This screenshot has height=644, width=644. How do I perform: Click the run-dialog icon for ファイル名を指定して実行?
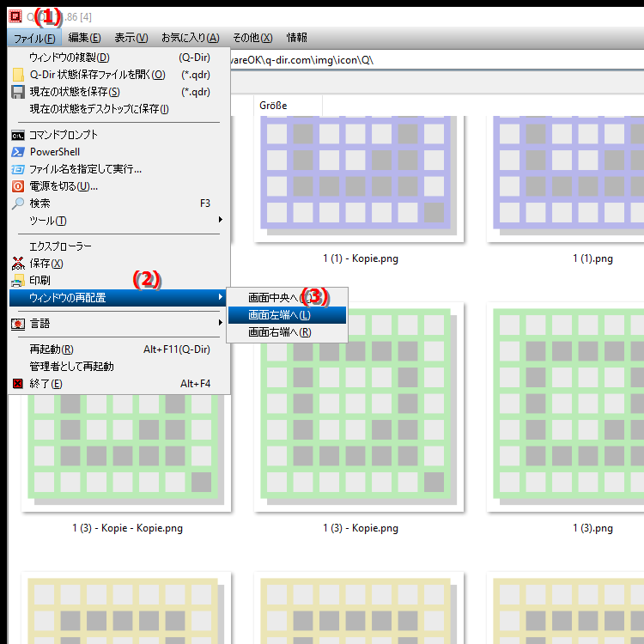[x=18, y=169]
